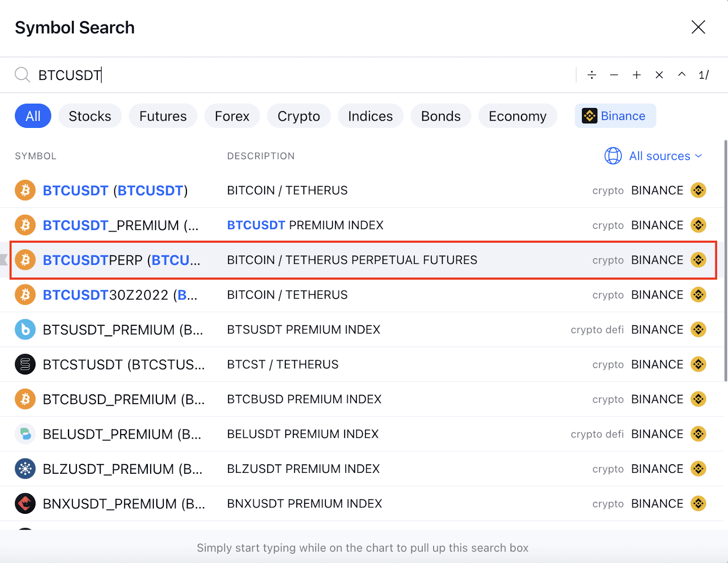
Task: Enable the Crypto category filter
Action: (x=298, y=116)
